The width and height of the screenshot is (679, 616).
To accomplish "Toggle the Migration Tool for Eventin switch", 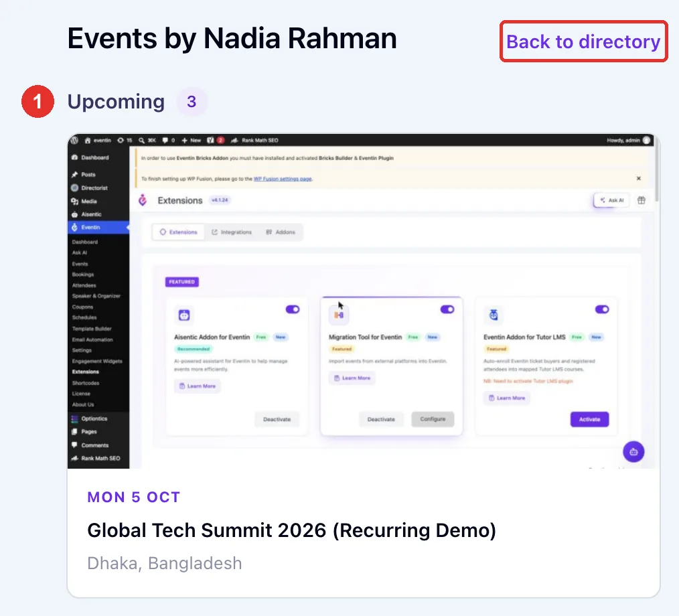I will pos(447,309).
